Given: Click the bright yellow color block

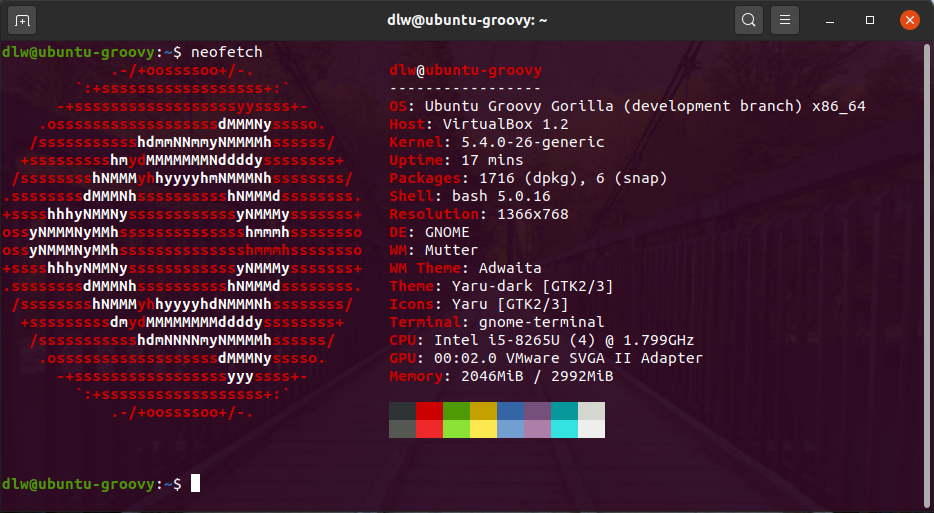Looking at the screenshot, I should (483, 429).
